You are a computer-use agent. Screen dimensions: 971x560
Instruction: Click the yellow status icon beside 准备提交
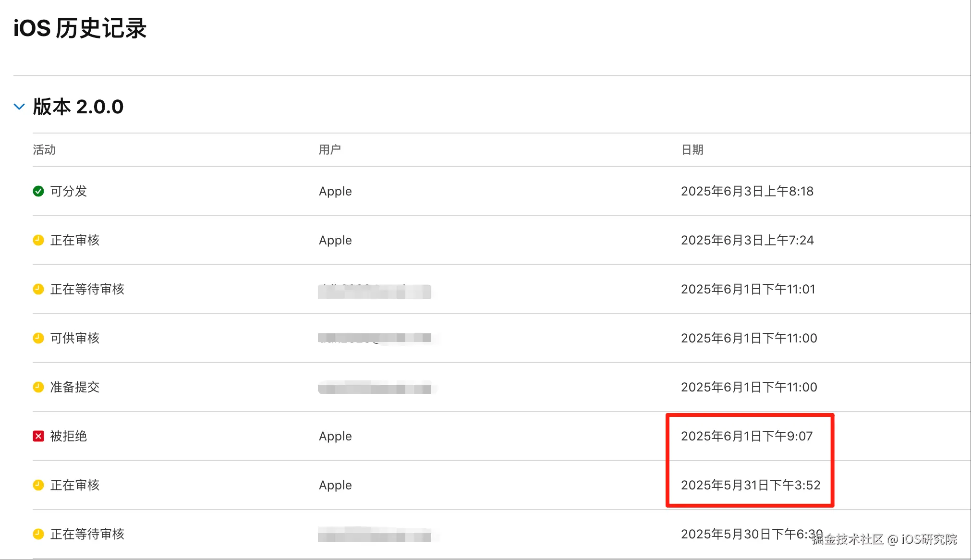point(38,387)
